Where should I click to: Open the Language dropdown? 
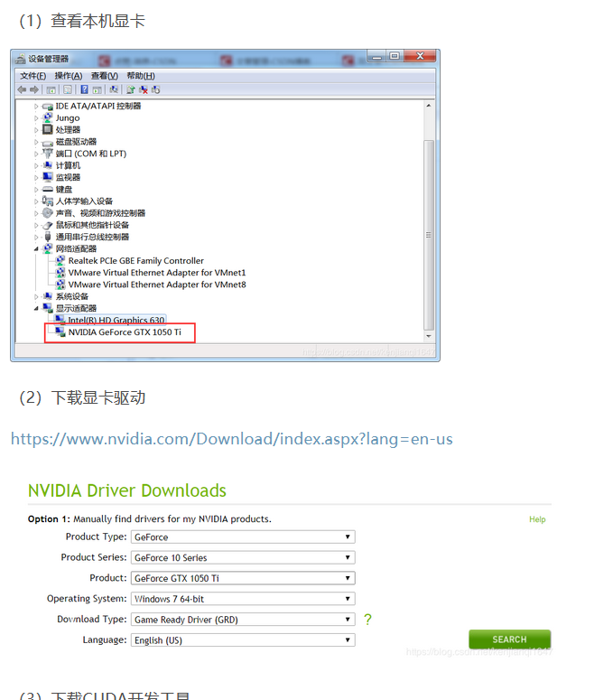(243, 639)
